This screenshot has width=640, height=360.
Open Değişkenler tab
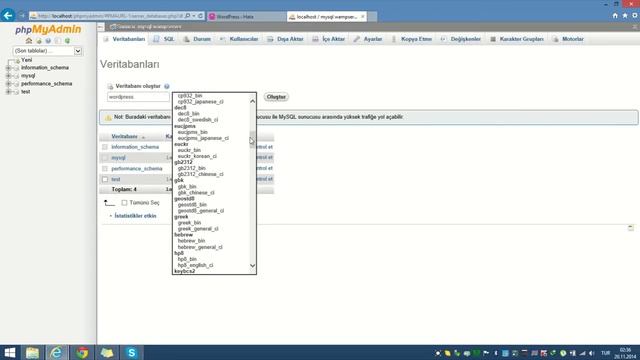pos(461,39)
